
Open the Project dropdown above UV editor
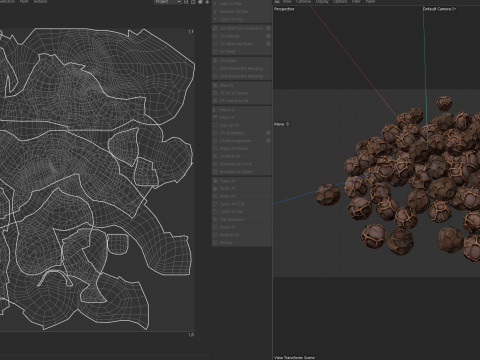pyautogui.click(x=168, y=2)
